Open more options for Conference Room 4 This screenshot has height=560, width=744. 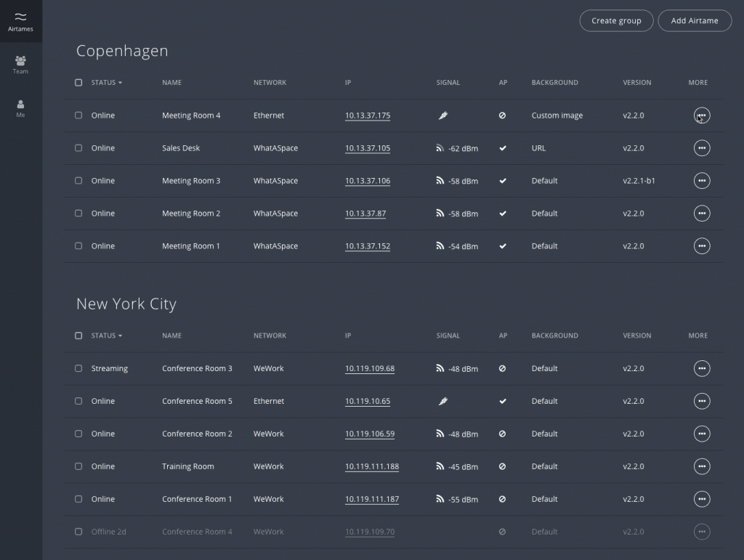(702, 532)
